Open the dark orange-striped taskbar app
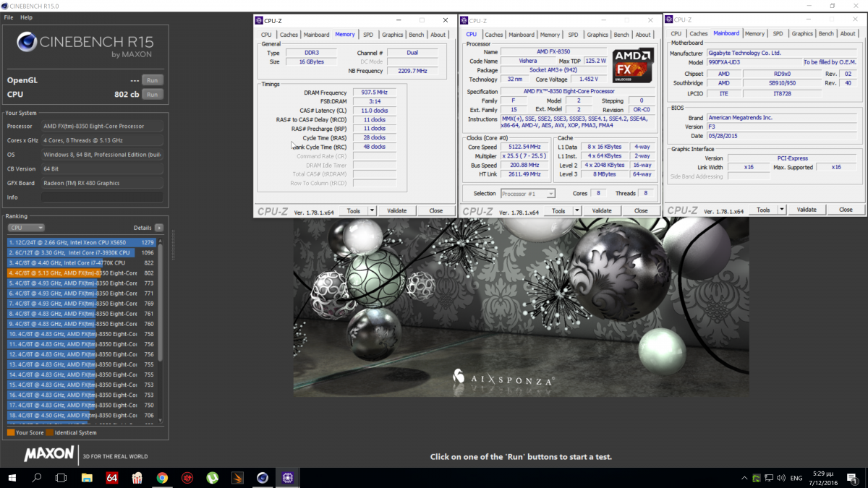 pyautogui.click(x=238, y=478)
